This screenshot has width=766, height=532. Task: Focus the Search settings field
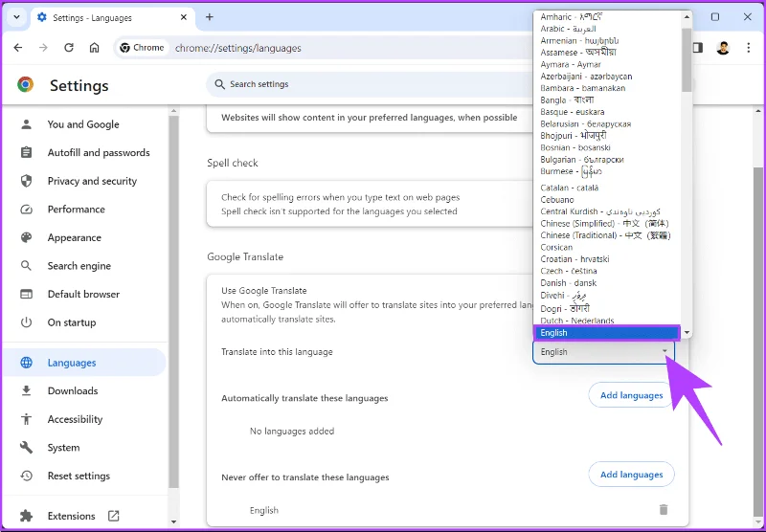coord(372,84)
